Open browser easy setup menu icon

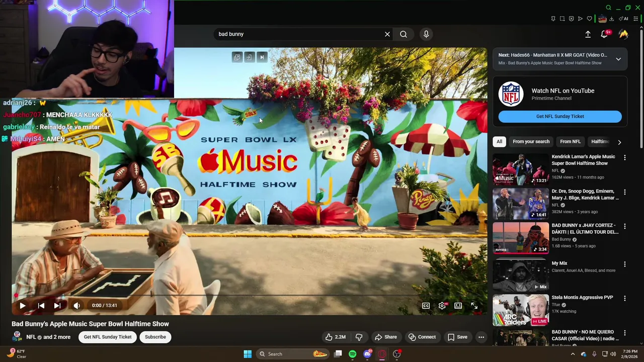635,19
